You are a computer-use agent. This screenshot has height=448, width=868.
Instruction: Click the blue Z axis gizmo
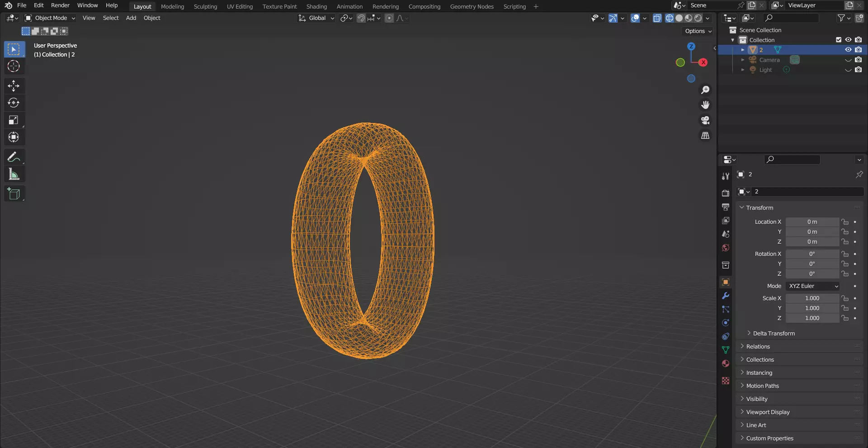click(x=691, y=47)
